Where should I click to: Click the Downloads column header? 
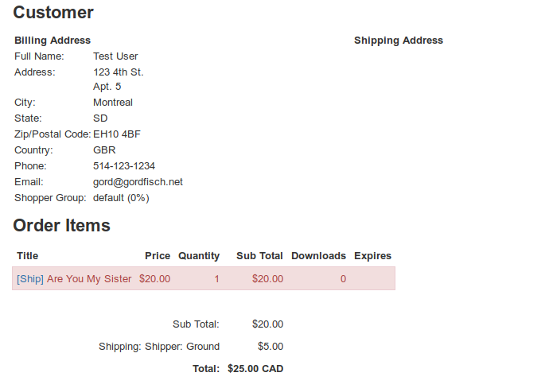coord(318,256)
